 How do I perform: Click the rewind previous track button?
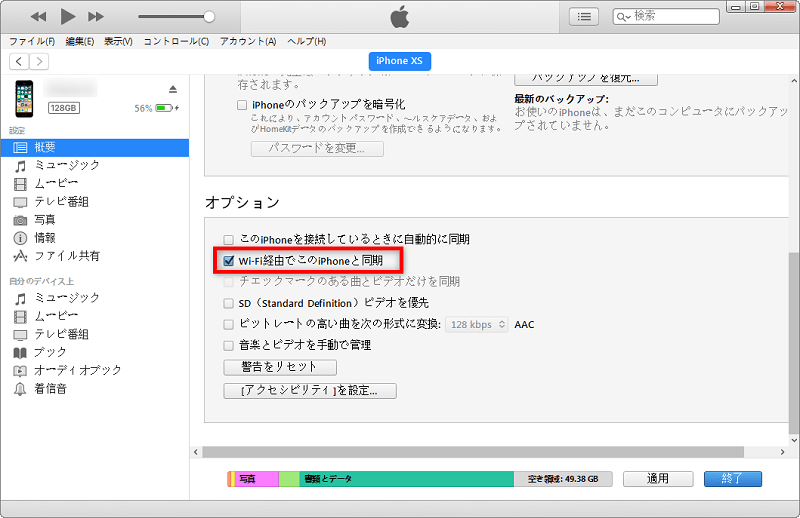coord(38,17)
